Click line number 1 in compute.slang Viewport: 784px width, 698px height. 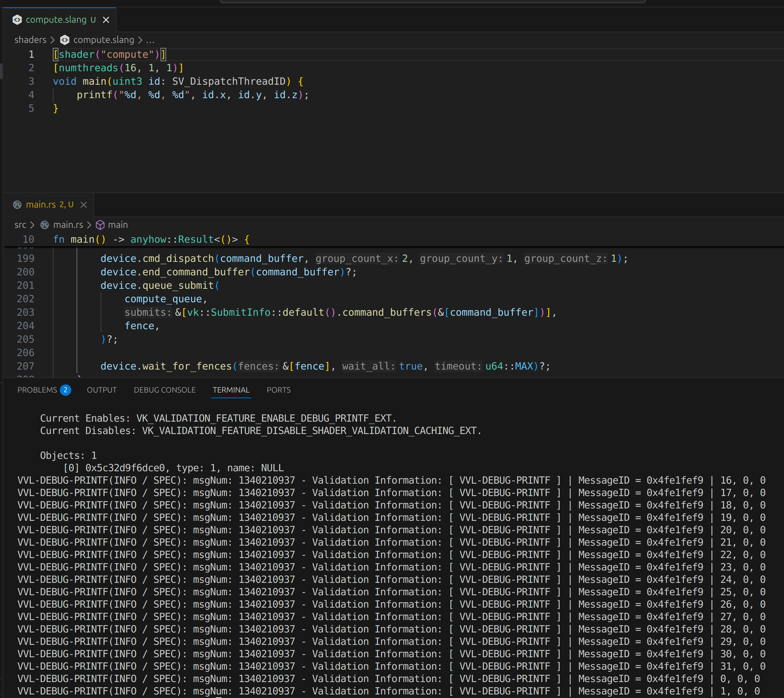(x=32, y=55)
